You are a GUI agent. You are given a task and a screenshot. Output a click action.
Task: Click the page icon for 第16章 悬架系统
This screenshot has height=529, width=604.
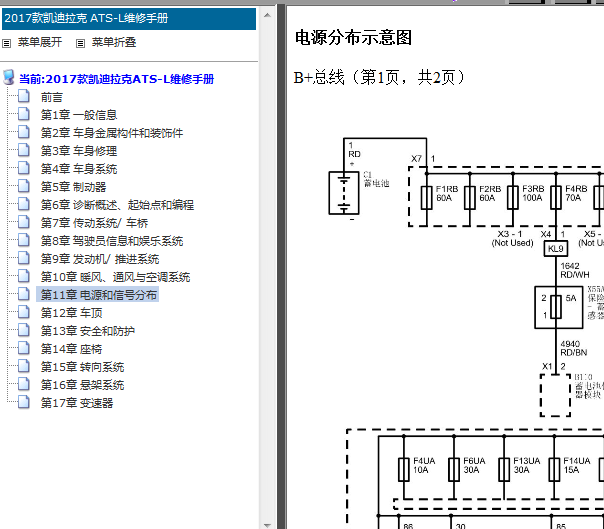[23, 384]
